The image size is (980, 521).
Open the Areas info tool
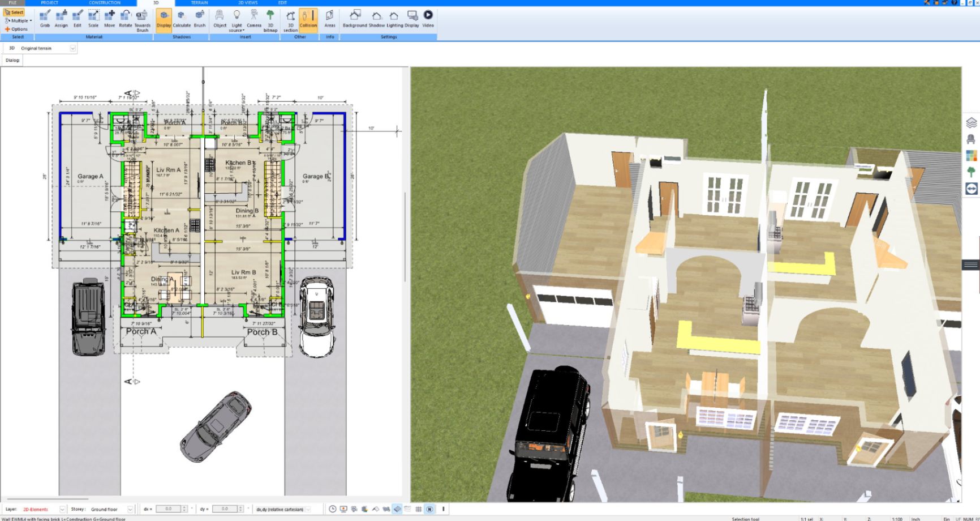330,19
